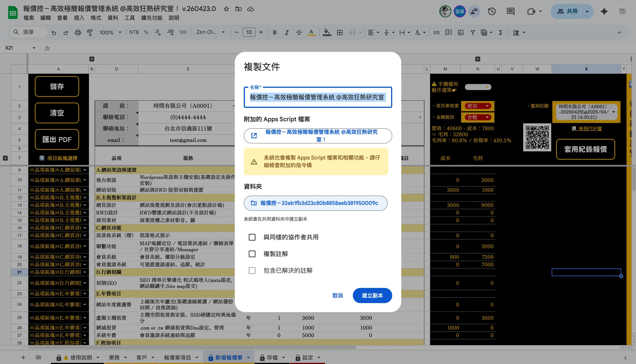Open the comments icon in header
The width and height of the screenshot is (636, 364).
[510, 11]
